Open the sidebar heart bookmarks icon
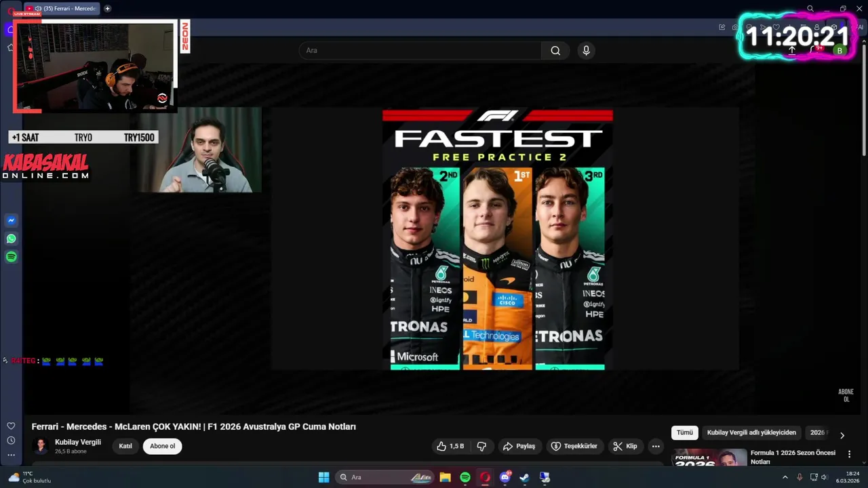The height and width of the screenshot is (488, 868). click(x=11, y=426)
